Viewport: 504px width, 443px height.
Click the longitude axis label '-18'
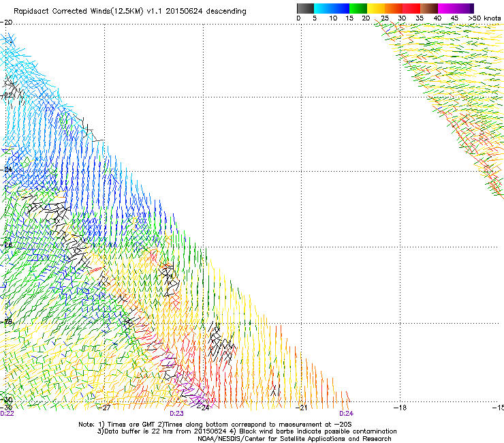tap(400, 408)
